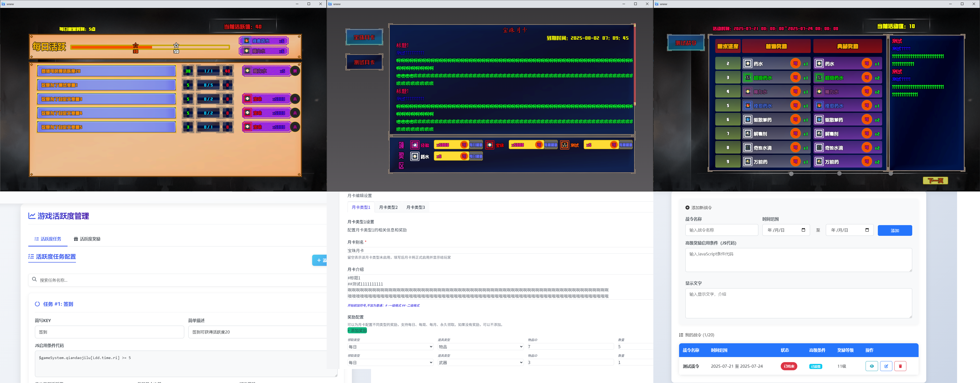This screenshot has height=383, width=980.
Task: Claim the premium 超级药水 x2 reward at level 3
Action: coord(867,78)
